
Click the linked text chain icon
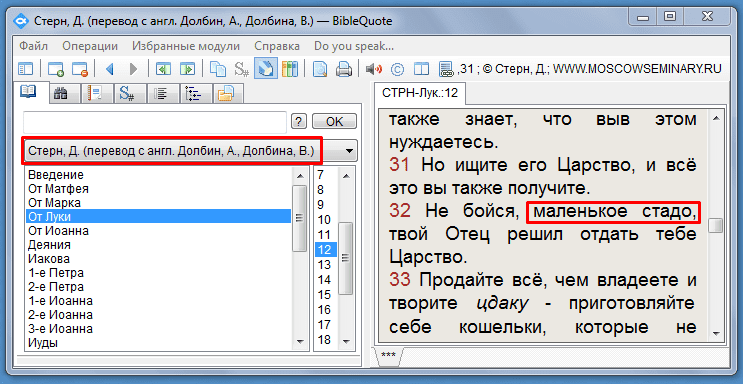pos(445,69)
